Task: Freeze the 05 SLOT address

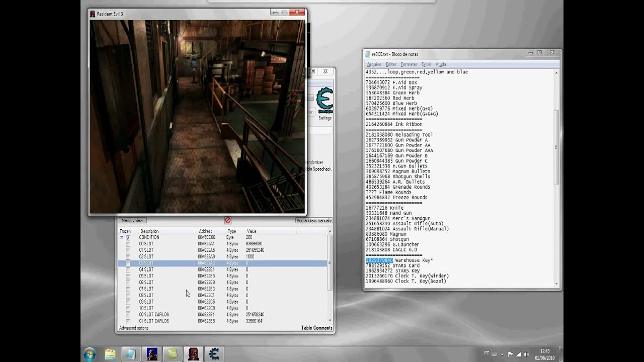Action: coord(128,276)
